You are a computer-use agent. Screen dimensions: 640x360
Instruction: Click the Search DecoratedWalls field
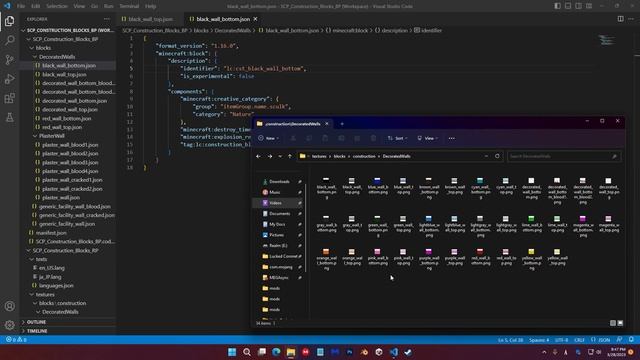pyautogui.click(x=564, y=156)
